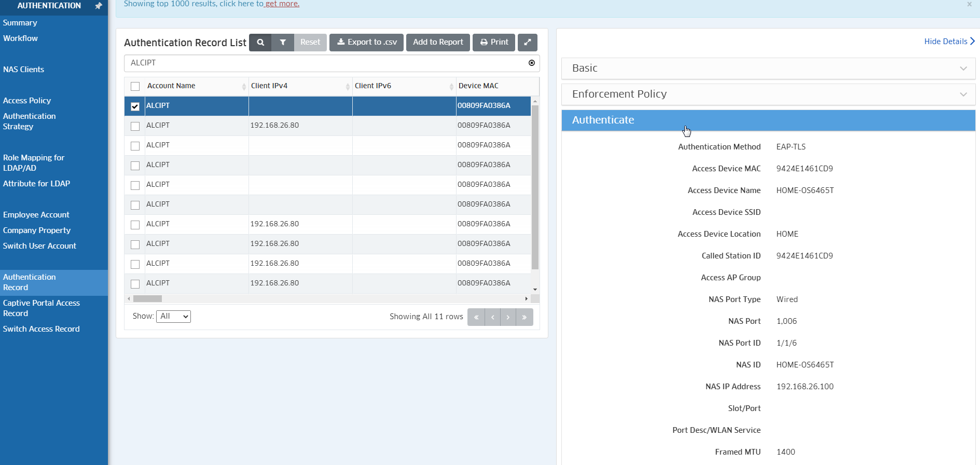Sort by Account Name column arrows

[244, 87]
